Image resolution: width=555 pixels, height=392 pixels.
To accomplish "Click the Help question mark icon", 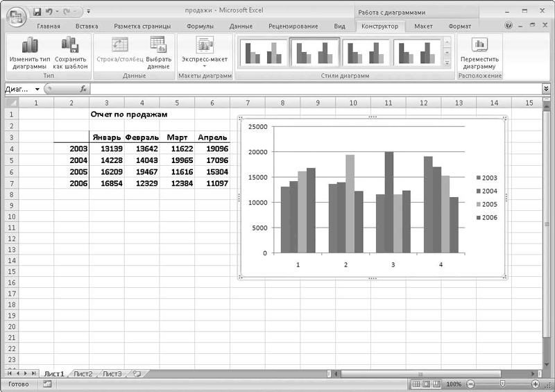I will (x=509, y=26).
